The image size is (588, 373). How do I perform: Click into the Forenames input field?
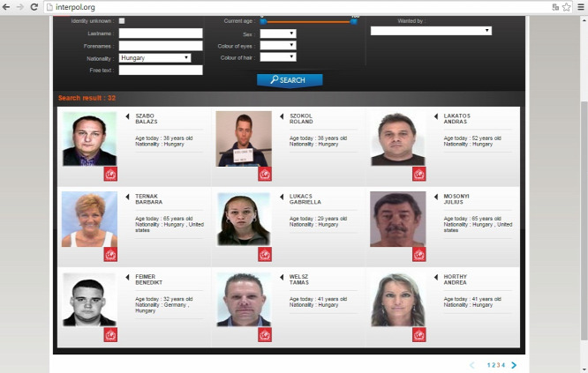[x=161, y=46]
